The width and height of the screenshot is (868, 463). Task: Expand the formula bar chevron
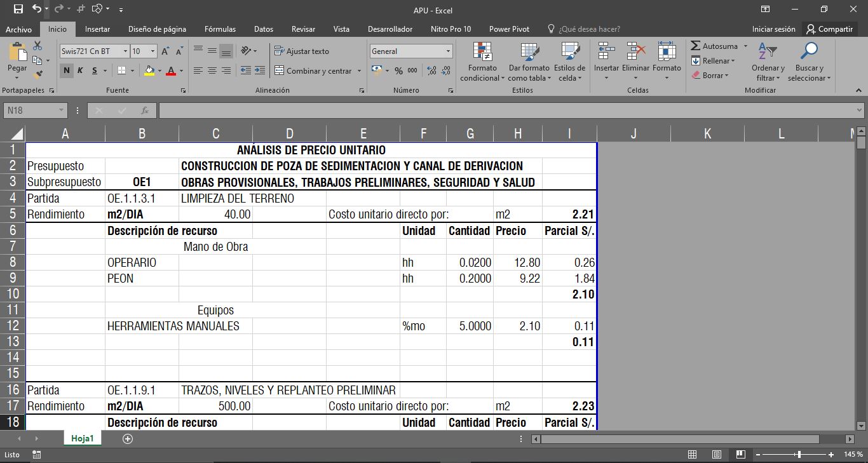click(x=860, y=111)
